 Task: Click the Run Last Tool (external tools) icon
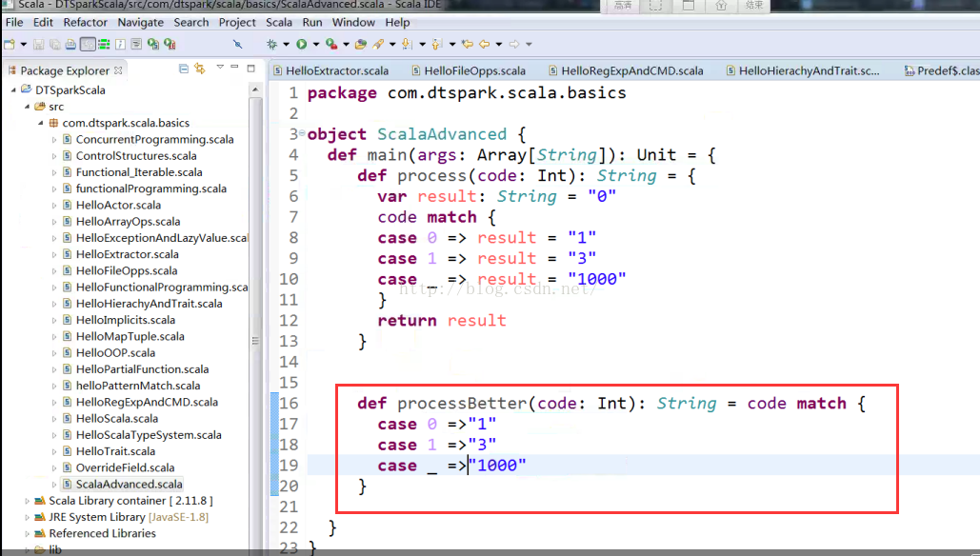331,45
